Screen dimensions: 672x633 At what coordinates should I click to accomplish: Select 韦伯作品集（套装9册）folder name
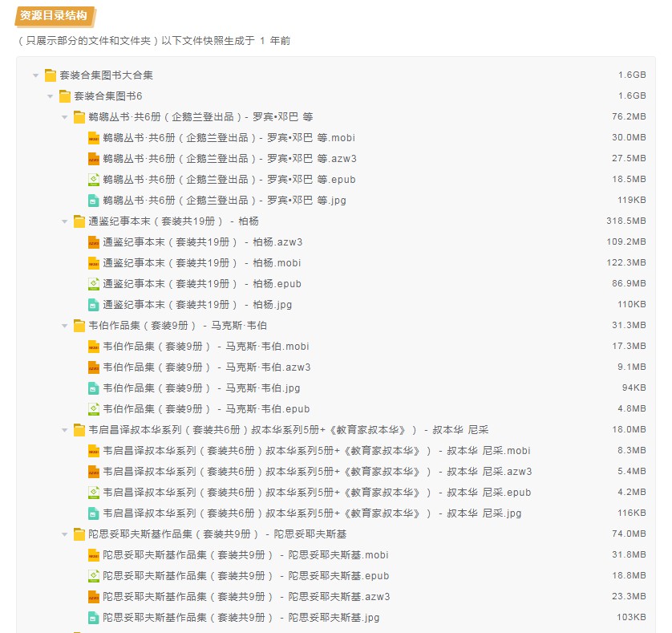tap(178, 326)
